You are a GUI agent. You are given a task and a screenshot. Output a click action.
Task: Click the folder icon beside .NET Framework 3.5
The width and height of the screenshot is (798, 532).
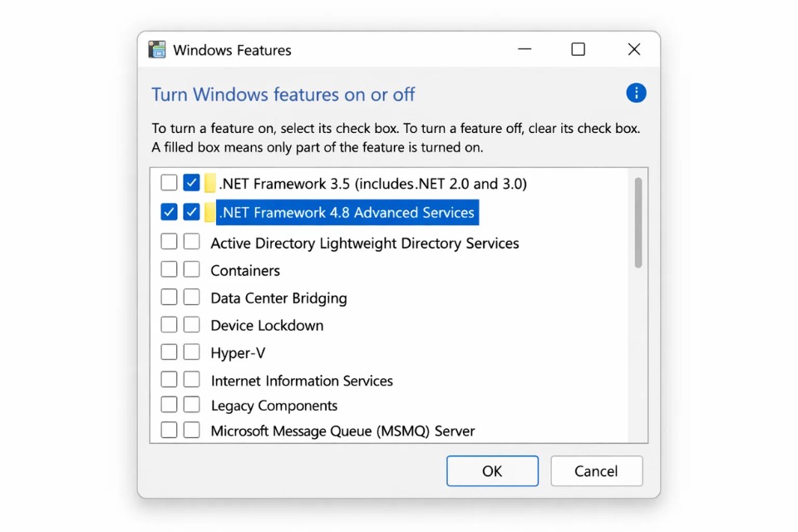tap(209, 183)
